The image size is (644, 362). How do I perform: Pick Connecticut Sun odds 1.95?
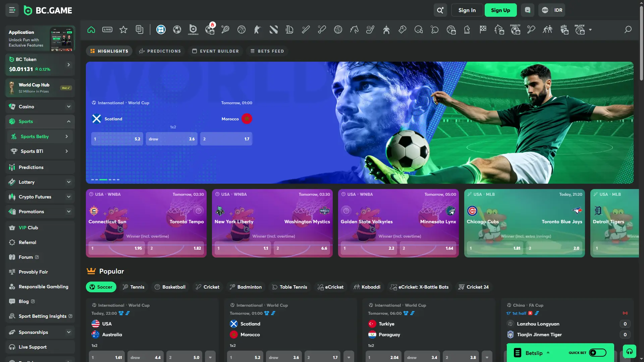[116, 248]
